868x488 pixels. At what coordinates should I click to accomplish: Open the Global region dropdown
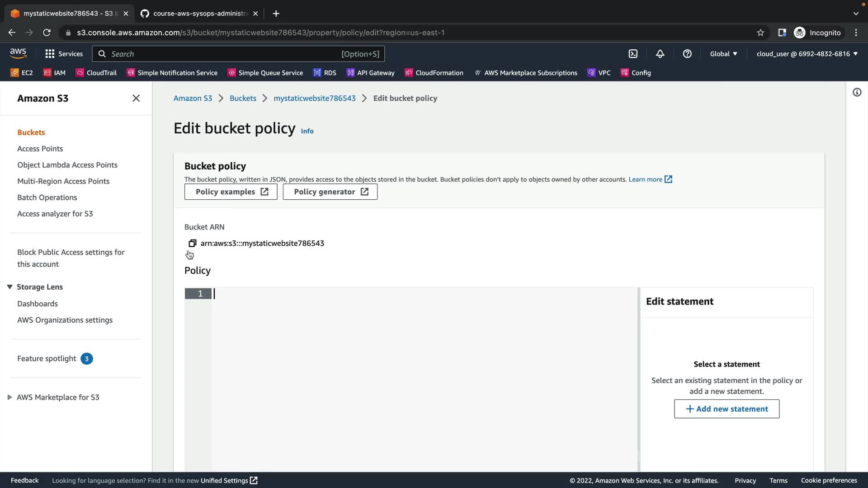723,54
